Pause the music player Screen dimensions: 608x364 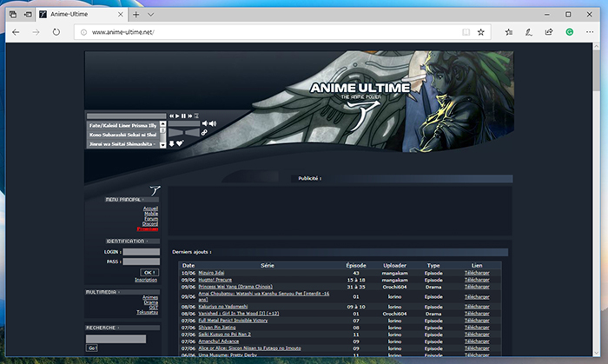click(184, 116)
